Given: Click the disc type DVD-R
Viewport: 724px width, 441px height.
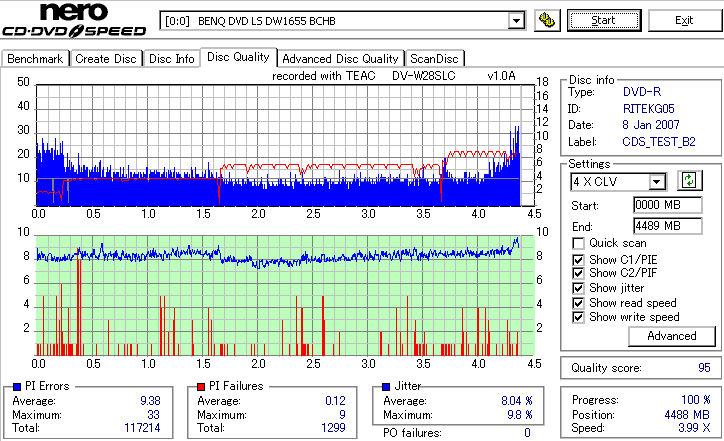Looking at the screenshot, I should [642, 92].
